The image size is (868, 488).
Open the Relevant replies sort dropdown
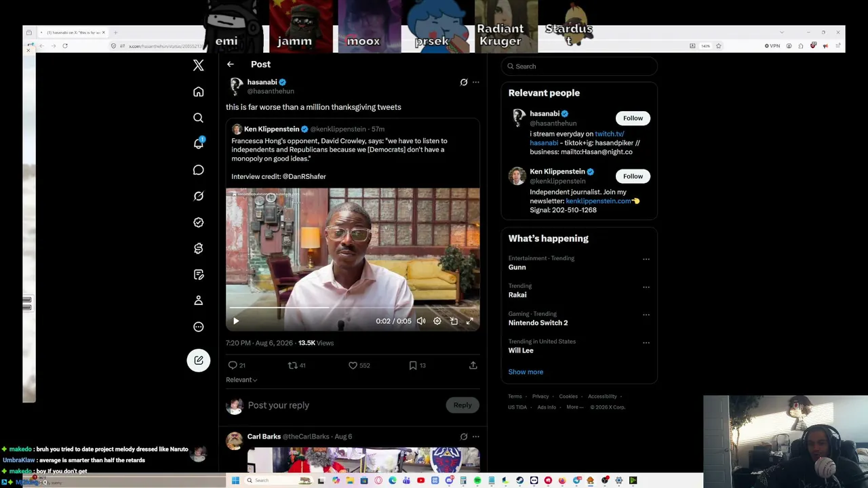click(241, 380)
